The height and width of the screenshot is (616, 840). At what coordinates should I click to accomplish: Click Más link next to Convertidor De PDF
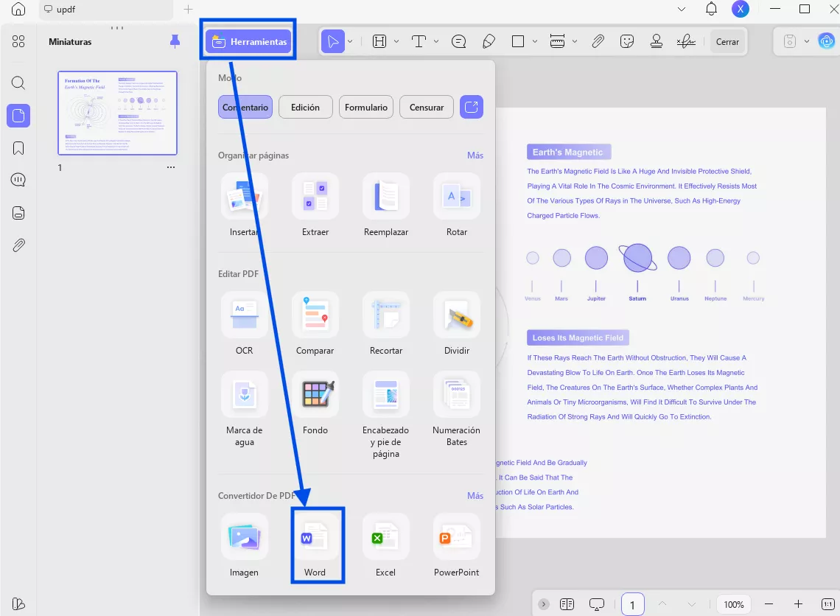click(475, 496)
